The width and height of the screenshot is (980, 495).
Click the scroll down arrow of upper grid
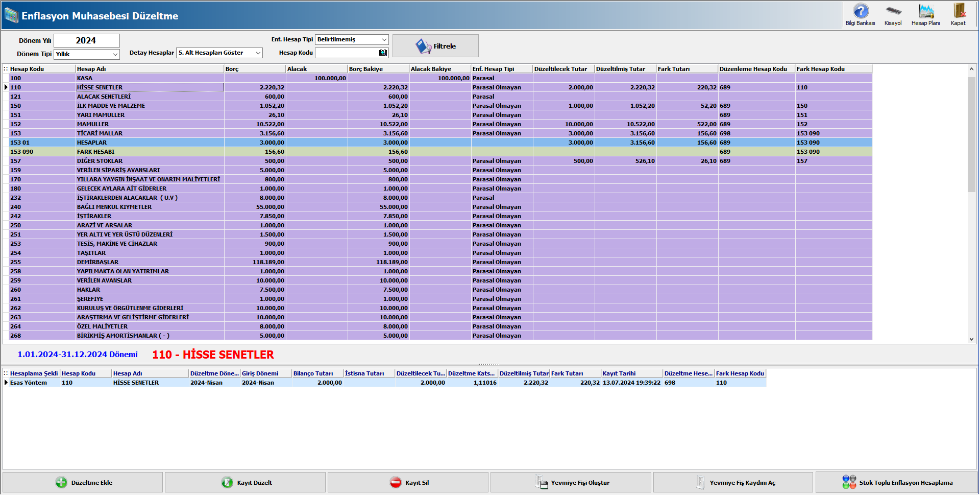[x=971, y=339]
